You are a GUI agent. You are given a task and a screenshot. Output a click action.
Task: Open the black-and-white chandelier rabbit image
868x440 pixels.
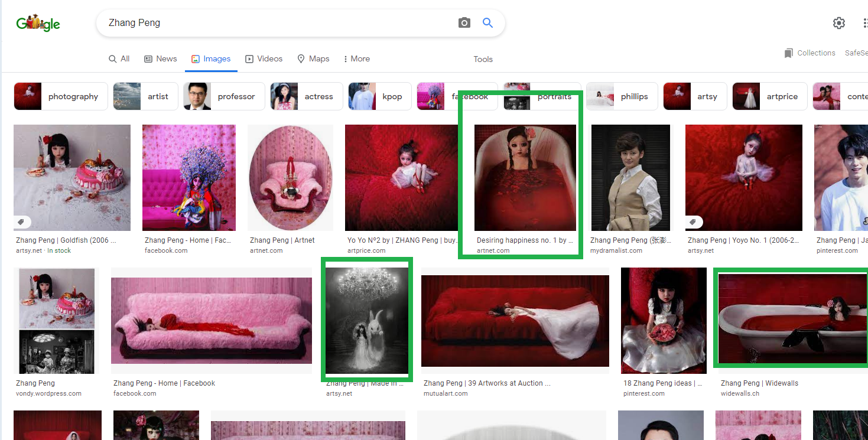tap(367, 320)
